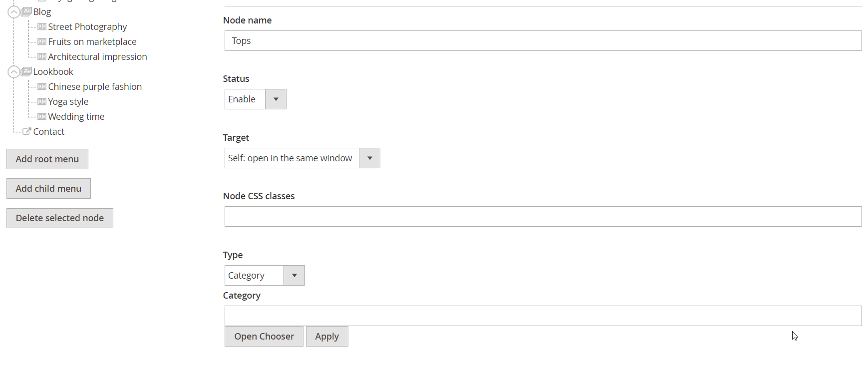Click the Chinese purple fashion page icon
Viewport: 868px width, 378px height.
pyautogui.click(x=42, y=86)
